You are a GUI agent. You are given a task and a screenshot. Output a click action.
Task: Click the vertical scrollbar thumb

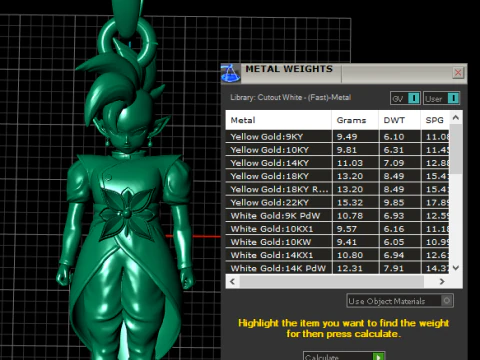point(456,149)
